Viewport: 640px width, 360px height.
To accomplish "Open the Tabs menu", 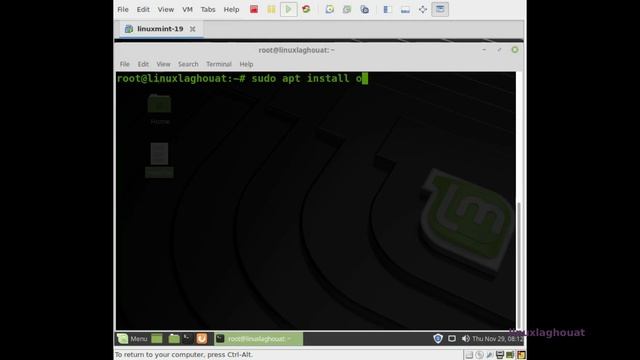I will coord(208,9).
